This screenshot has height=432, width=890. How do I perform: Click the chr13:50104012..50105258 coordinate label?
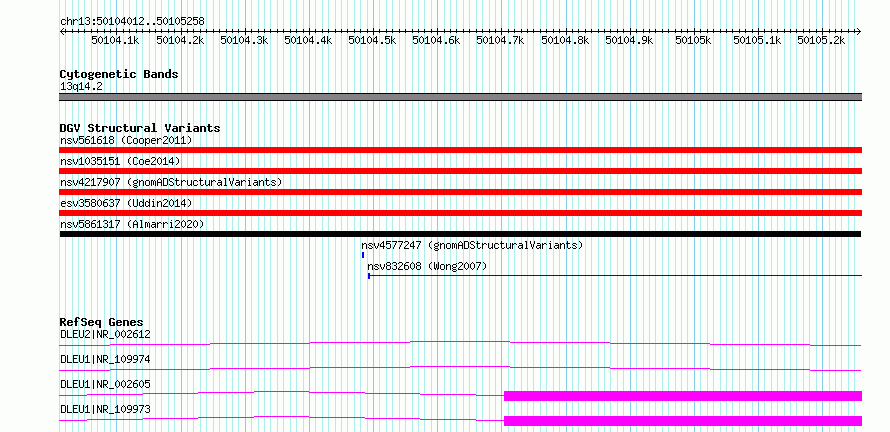132,21
